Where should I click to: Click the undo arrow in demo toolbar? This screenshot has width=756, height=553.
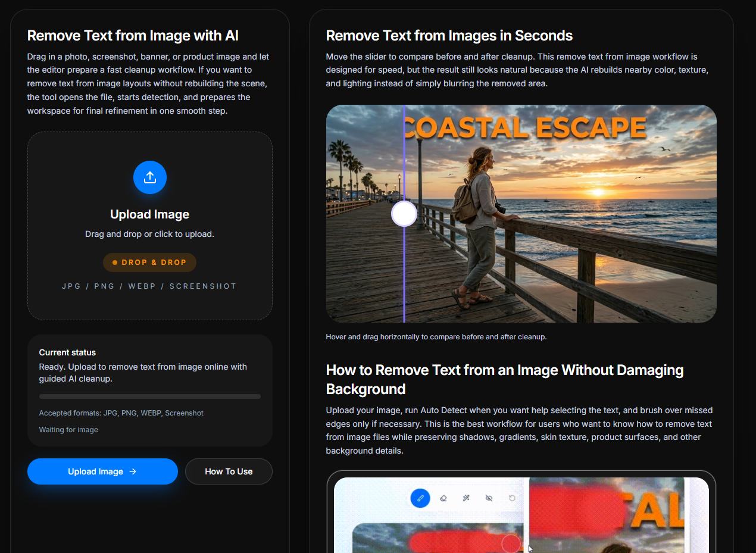point(512,498)
